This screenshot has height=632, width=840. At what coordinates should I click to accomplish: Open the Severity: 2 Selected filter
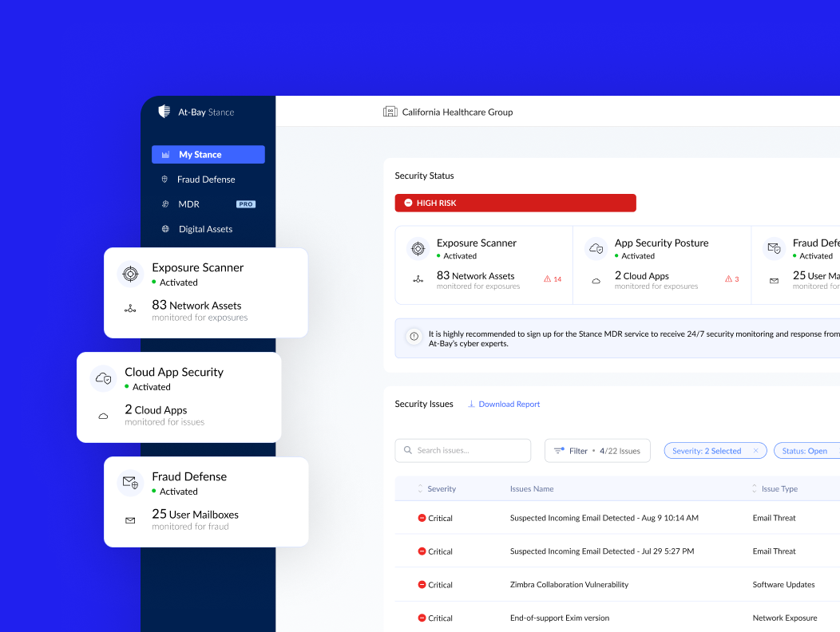709,450
